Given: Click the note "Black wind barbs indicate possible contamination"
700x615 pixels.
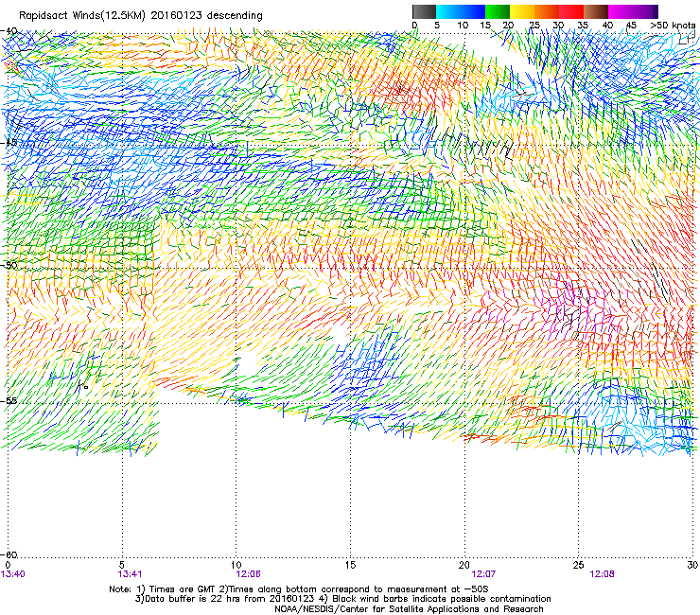Looking at the screenshot, I should [x=442, y=599].
